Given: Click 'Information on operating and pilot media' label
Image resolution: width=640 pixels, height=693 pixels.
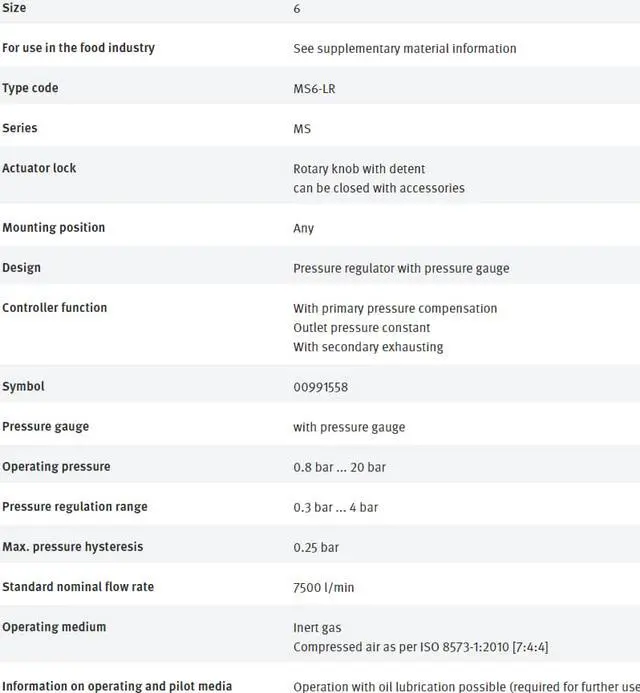Looking at the screenshot, I should point(117,685).
